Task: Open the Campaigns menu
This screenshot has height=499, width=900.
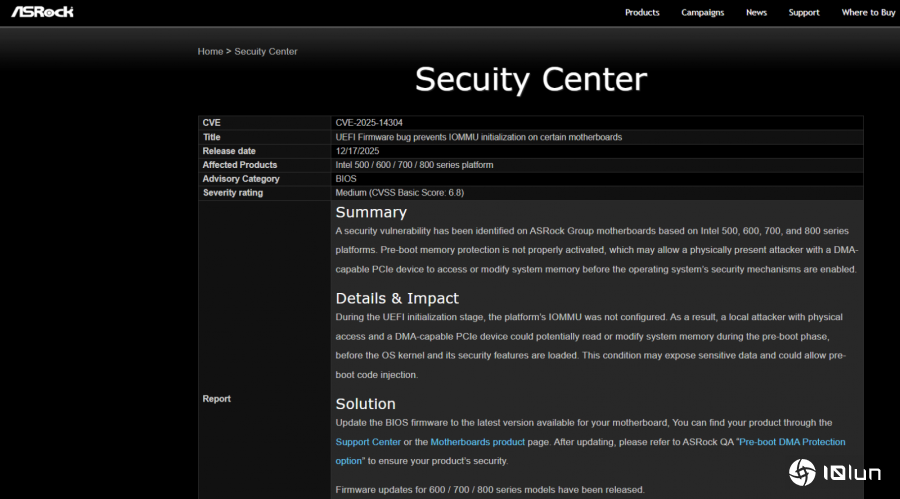Action: 702,13
